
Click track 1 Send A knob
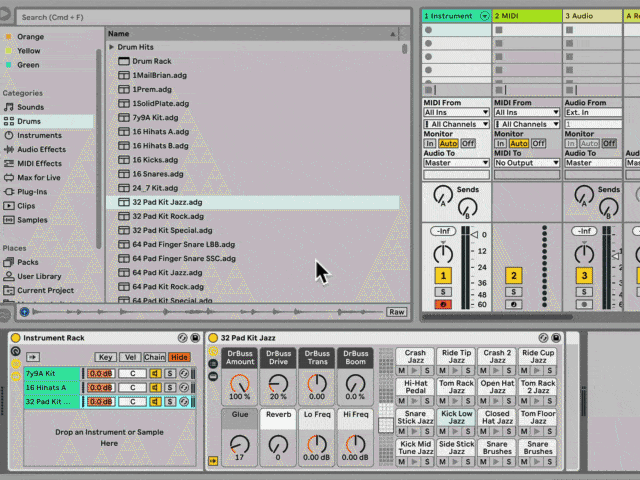[442, 195]
